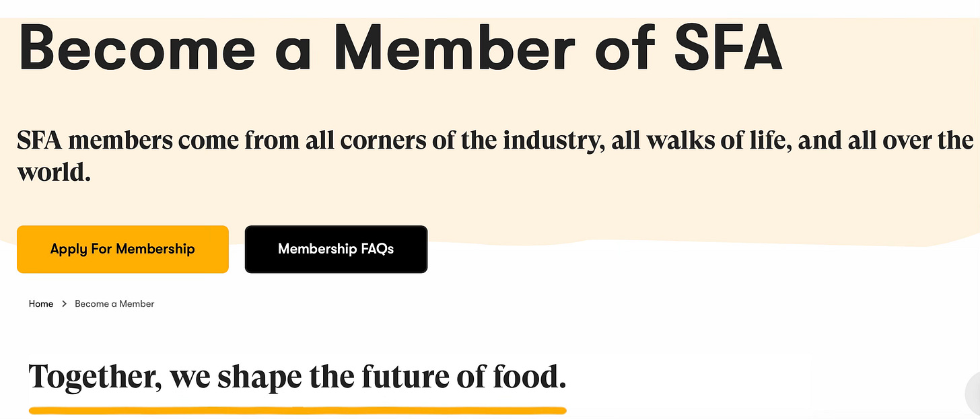Click the 'Together, we shape the future of food' heading
This screenshot has height=419, width=980.
pyautogui.click(x=297, y=377)
